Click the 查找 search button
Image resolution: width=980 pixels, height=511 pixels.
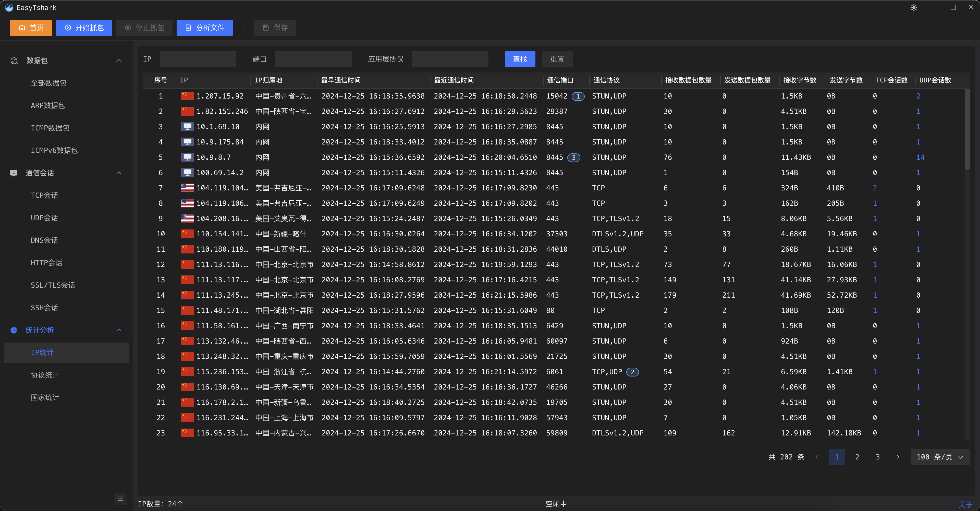click(x=520, y=59)
